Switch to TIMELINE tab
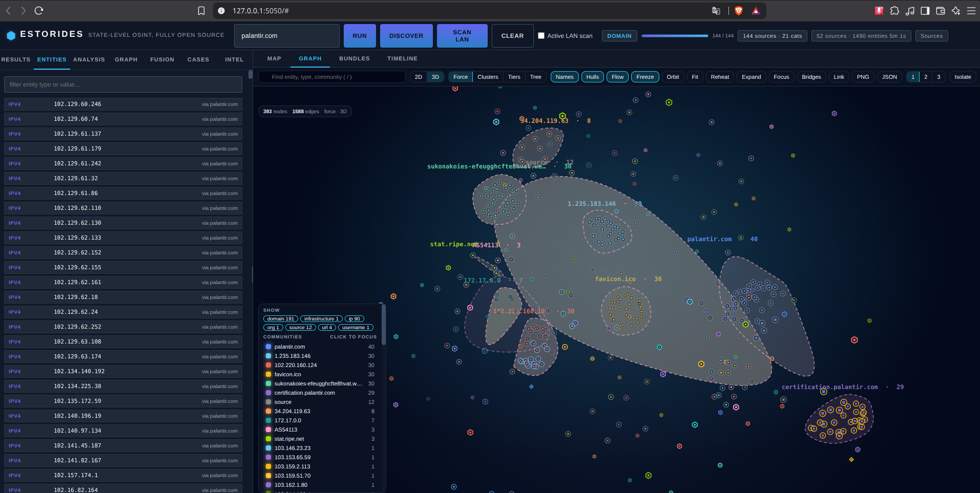Image resolution: width=980 pixels, height=493 pixels. click(x=402, y=58)
